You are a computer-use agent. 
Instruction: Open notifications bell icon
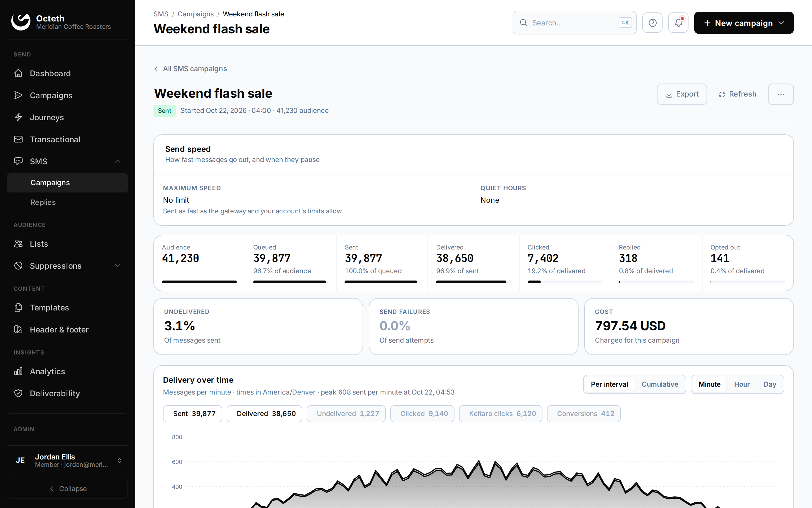[x=678, y=23]
